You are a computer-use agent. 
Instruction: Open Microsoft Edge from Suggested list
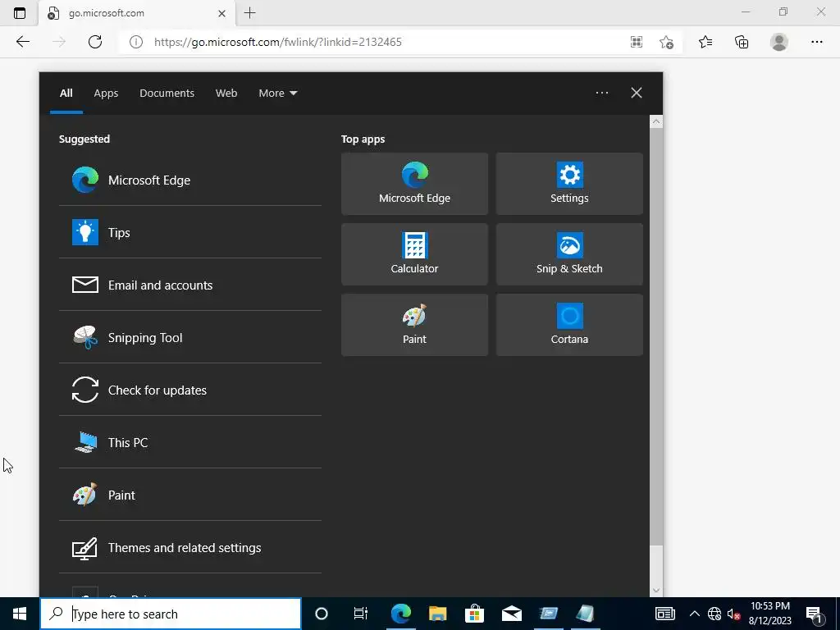(x=190, y=180)
